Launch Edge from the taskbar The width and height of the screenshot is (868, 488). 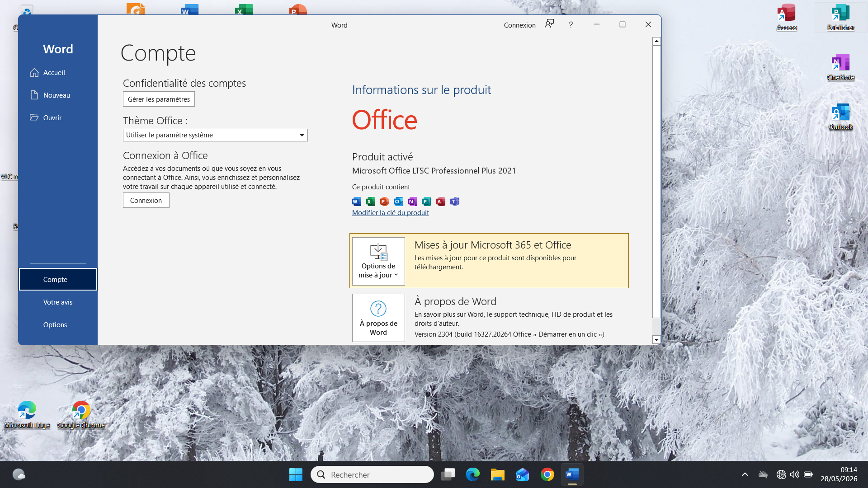pos(473,474)
